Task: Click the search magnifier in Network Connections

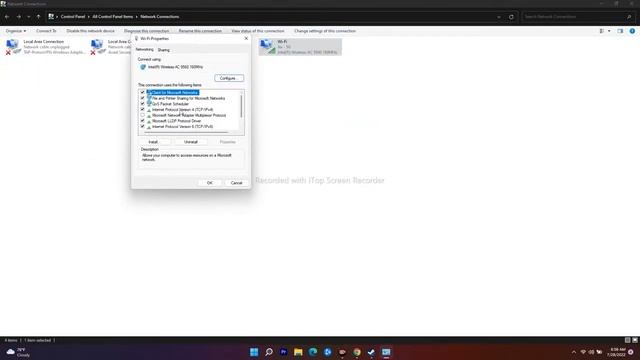Action: tap(629, 17)
